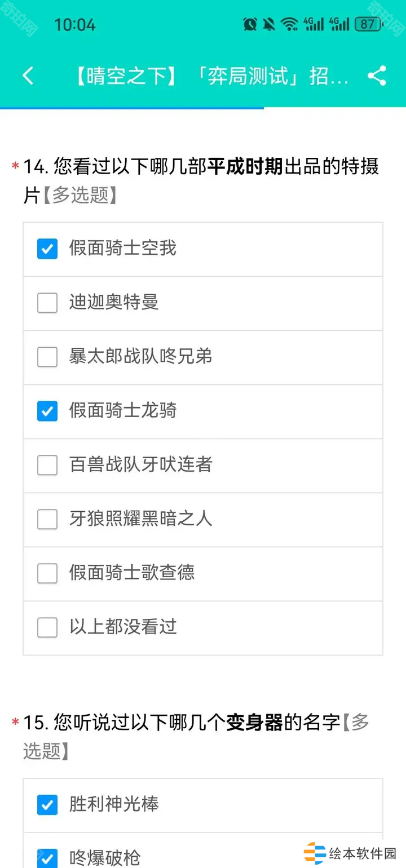The width and height of the screenshot is (406, 868).
Task: Check 迪迦奥特曼 option
Action: pos(47,303)
